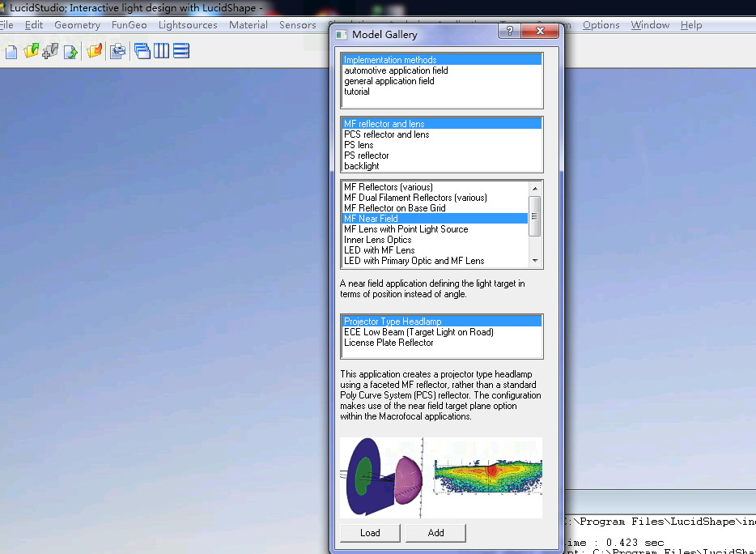The image size is (756, 554).
Task: Click the headlamp preview thumbnail image
Action: tap(441, 478)
